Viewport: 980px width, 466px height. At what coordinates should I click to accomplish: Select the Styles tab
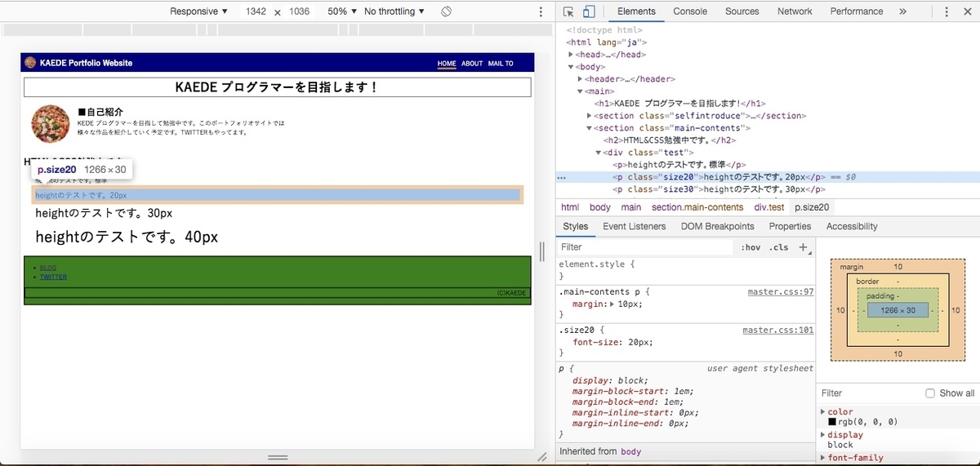click(x=575, y=226)
